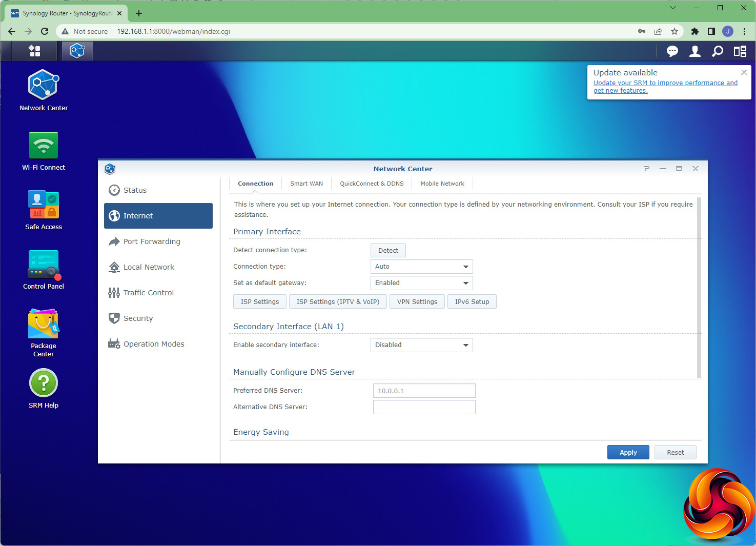Follow the Update your SRM link
The width and height of the screenshot is (756, 546).
665,87
